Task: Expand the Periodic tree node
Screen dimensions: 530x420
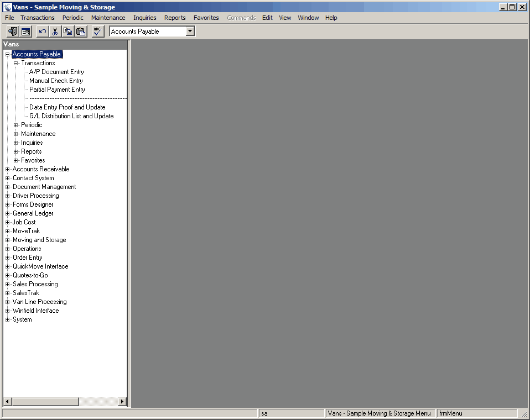Action: [15, 125]
